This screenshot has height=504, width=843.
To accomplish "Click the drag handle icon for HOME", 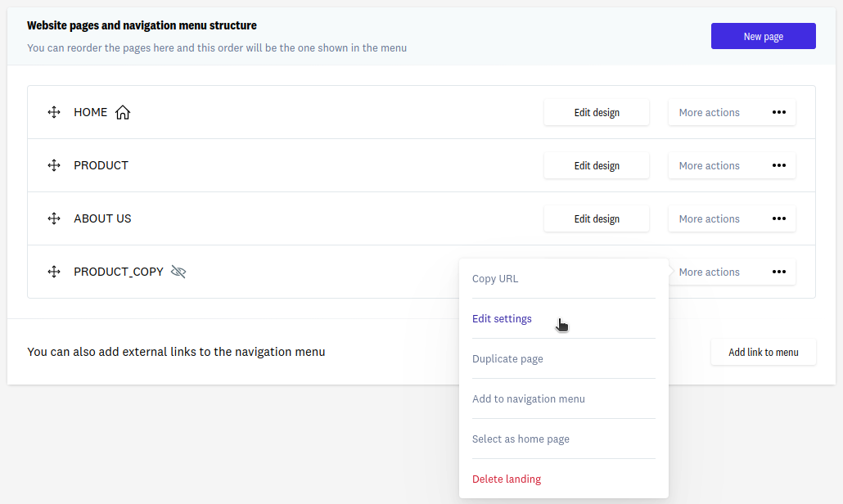I will [x=54, y=112].
